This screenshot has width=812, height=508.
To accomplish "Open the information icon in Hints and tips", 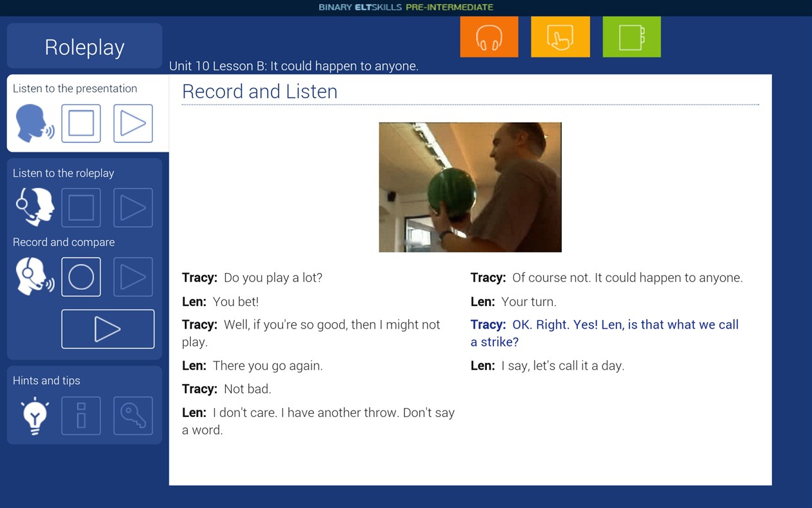I will 81,415.
